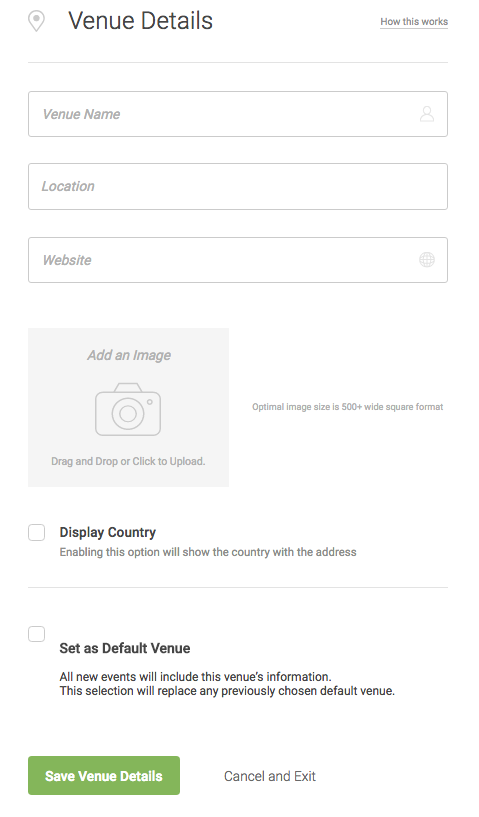479x817 pixels.
Task: Click the Set as Default Venue label
Action: (x=125, y=648)
